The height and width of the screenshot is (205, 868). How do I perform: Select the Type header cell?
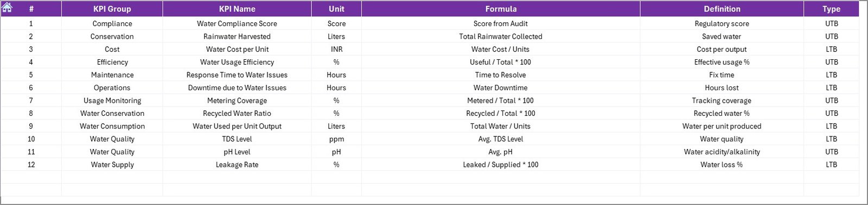click(831, 9)
